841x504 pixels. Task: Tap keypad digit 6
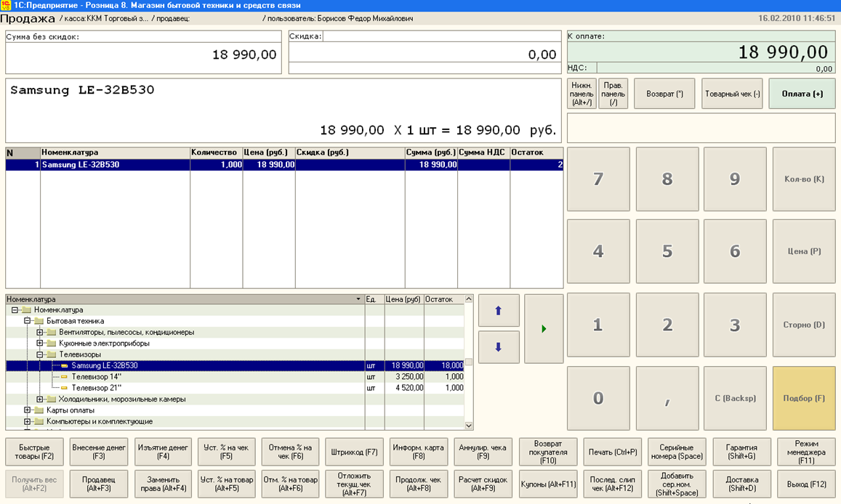(735, 251)
